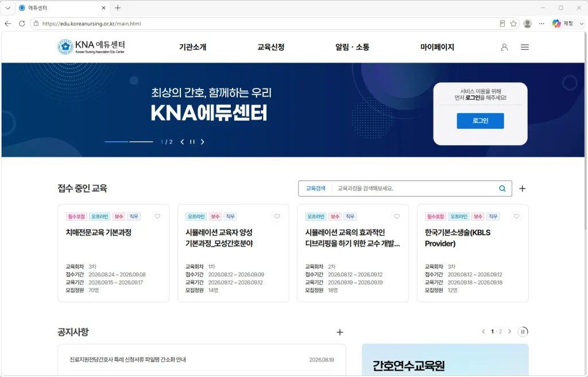Click the 간호연수교육원 promo banner

coord(445,360)
